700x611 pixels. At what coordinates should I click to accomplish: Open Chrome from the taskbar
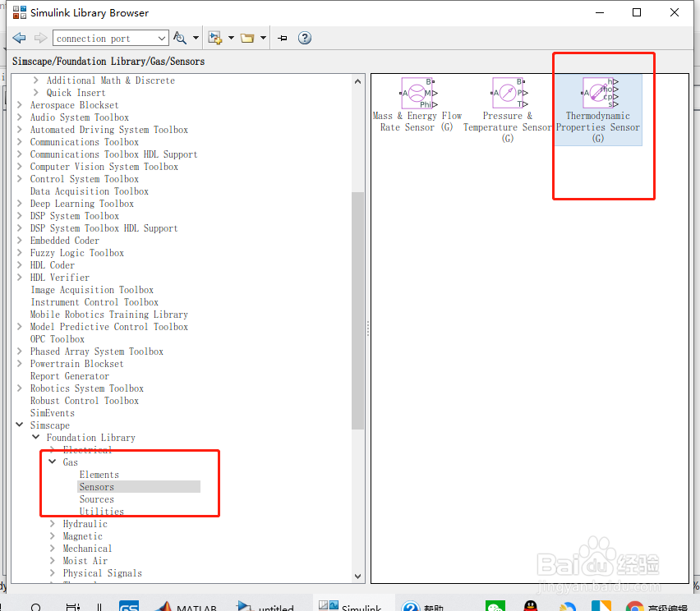point(634,606)
